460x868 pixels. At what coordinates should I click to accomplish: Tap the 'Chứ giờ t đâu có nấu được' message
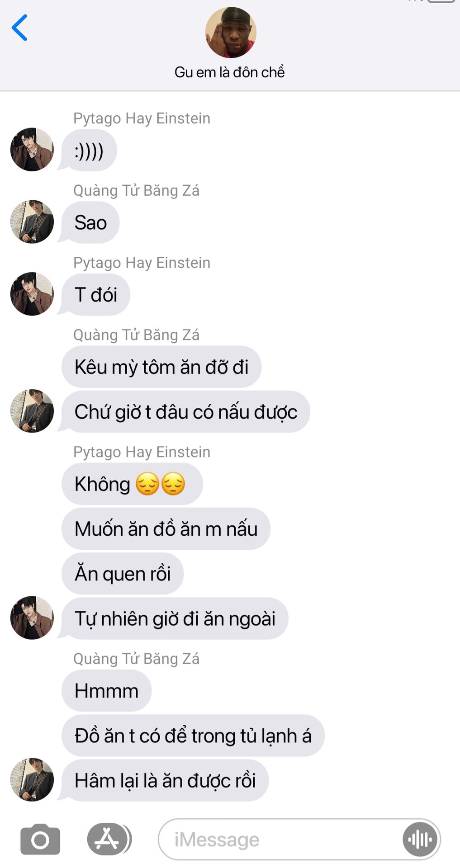(186, 411)
